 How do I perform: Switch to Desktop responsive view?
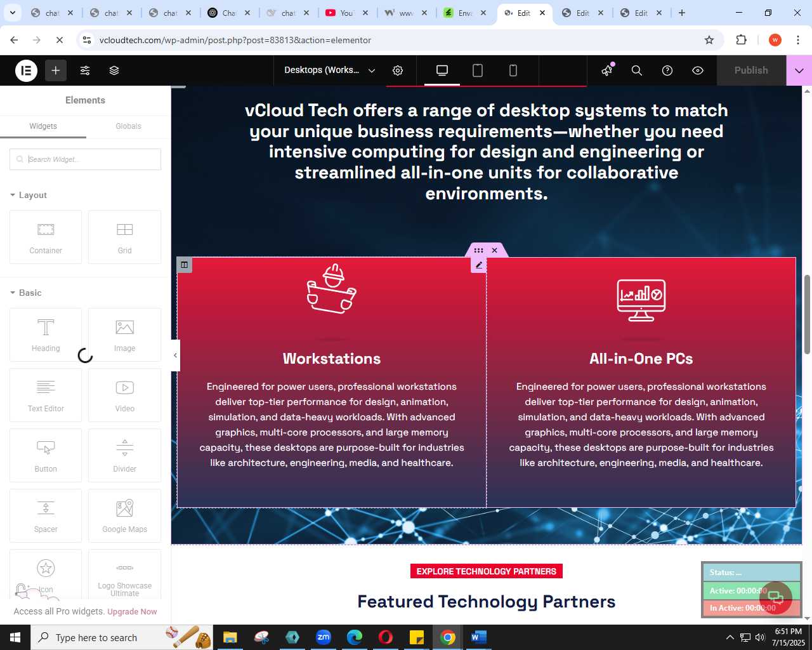click(x=442, y=70)
